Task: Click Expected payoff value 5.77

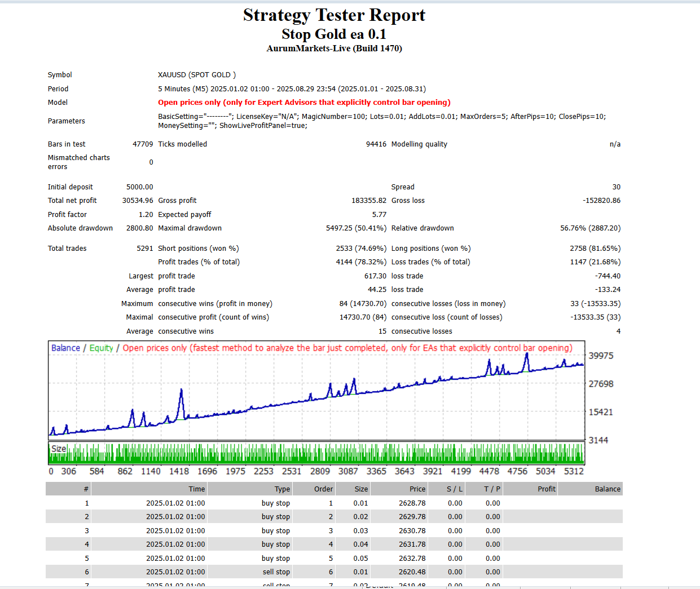Action: click(380, 215)
